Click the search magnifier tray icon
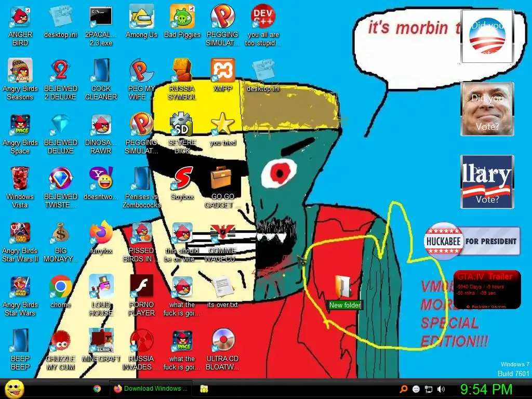The height and width of the screenshot is (399, 532). [404, 389]
